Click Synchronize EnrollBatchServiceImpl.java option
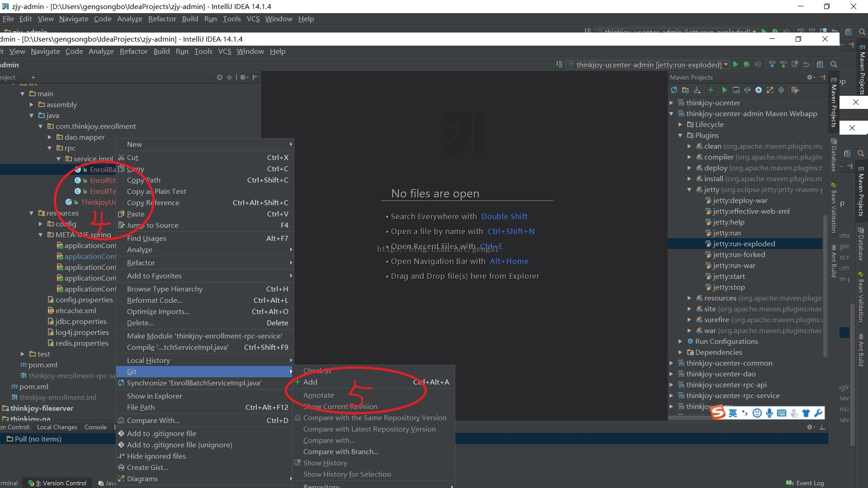Screen dimensions: 868x488 194,382
